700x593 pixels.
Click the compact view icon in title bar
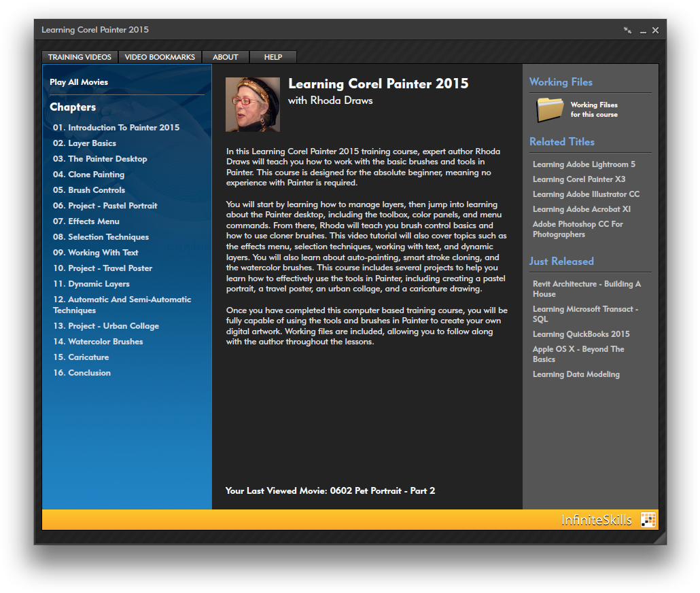coord(627,31)
